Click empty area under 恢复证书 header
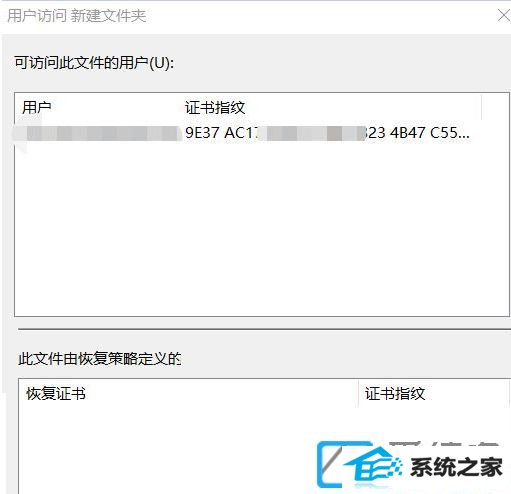The height and width of the screenshot is (494, 511). tap(167, 450)
